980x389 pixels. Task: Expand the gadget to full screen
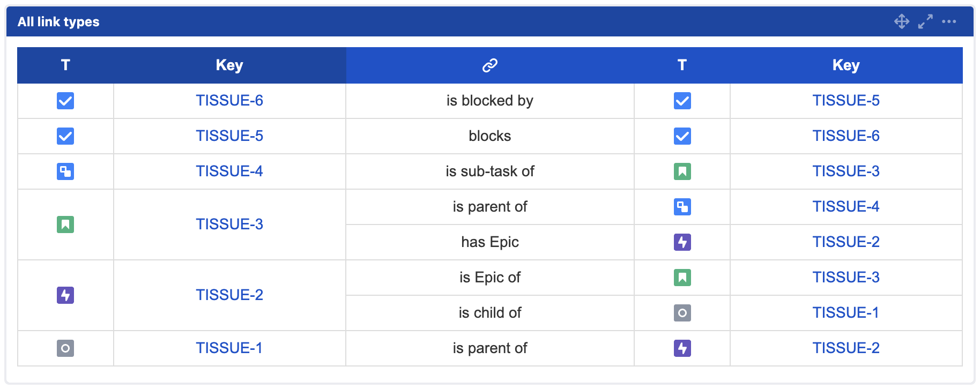click(925, 21)
